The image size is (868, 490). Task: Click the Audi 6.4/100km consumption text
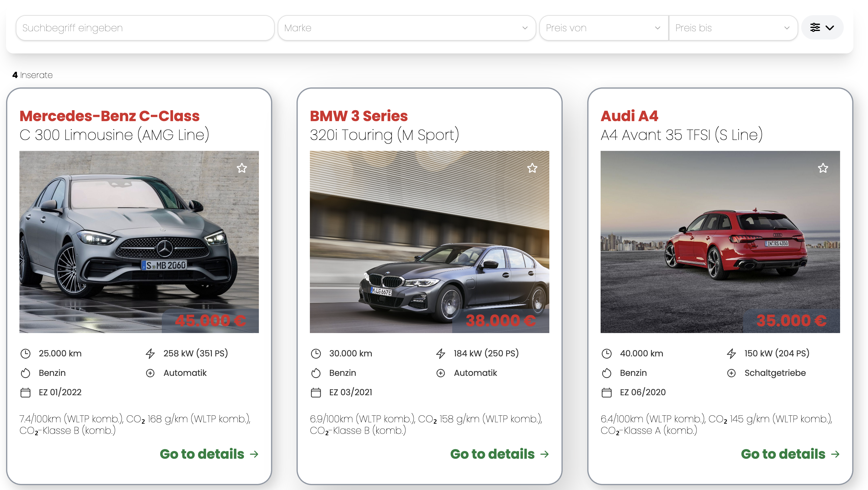coord(716,425)
